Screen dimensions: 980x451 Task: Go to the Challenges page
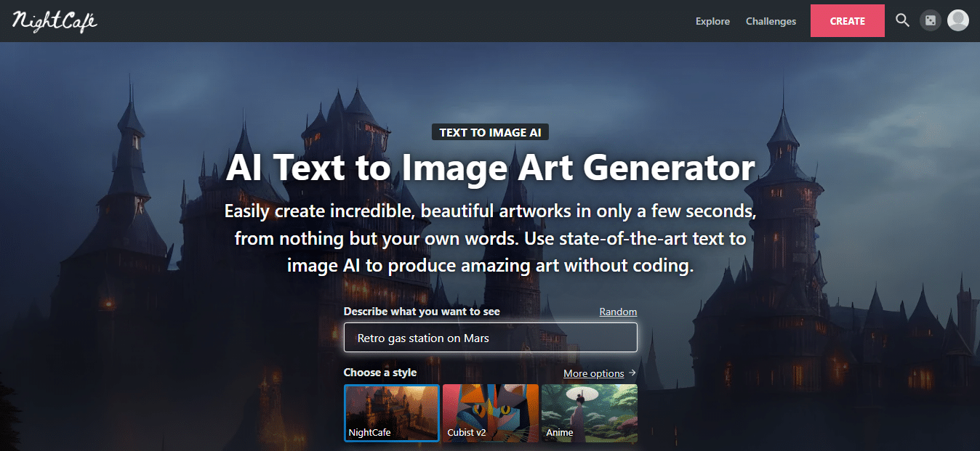tap(771, 21)
